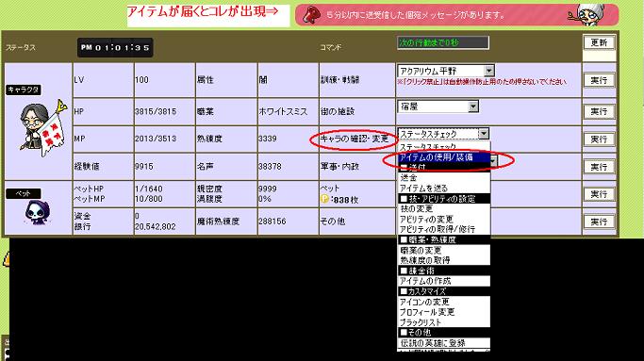The image size is (644, 361).
Task: Click the mascot character in the pink banner
Action: click(587, 15)
